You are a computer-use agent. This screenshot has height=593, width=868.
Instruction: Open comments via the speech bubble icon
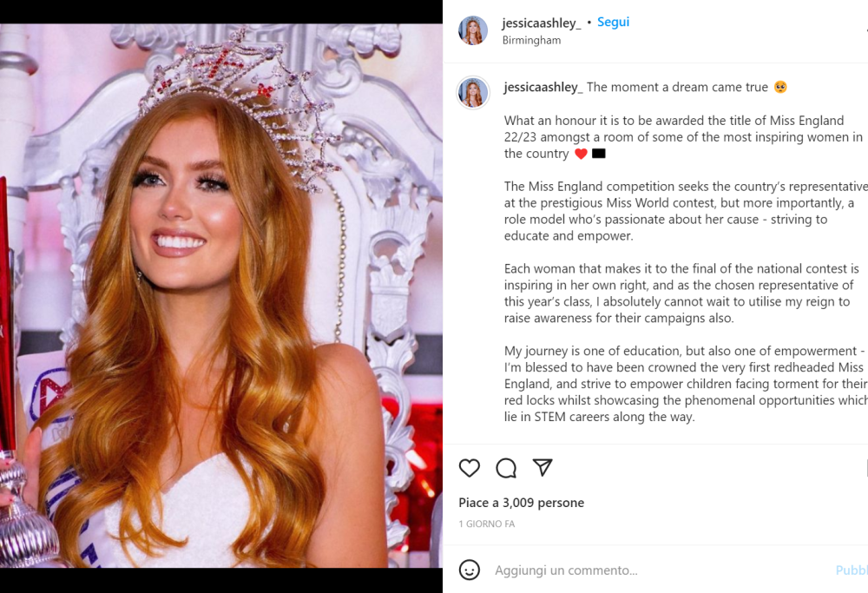point(506,468)
